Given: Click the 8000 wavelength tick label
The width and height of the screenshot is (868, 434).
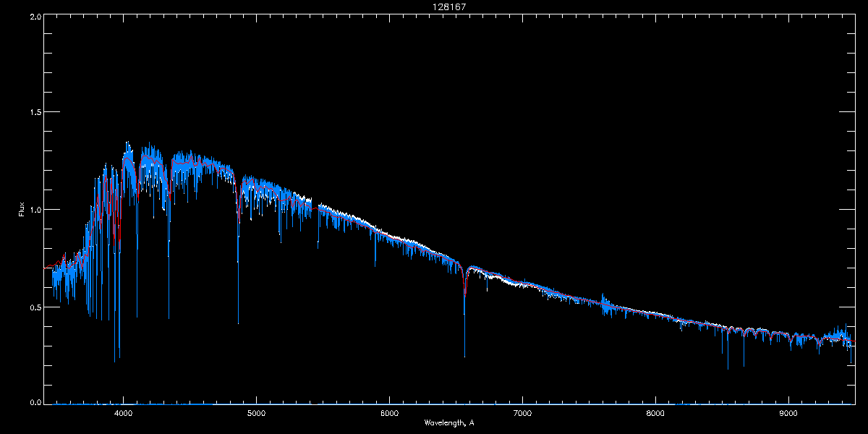Looking at the screenshot, I should [x=655, y=413].
